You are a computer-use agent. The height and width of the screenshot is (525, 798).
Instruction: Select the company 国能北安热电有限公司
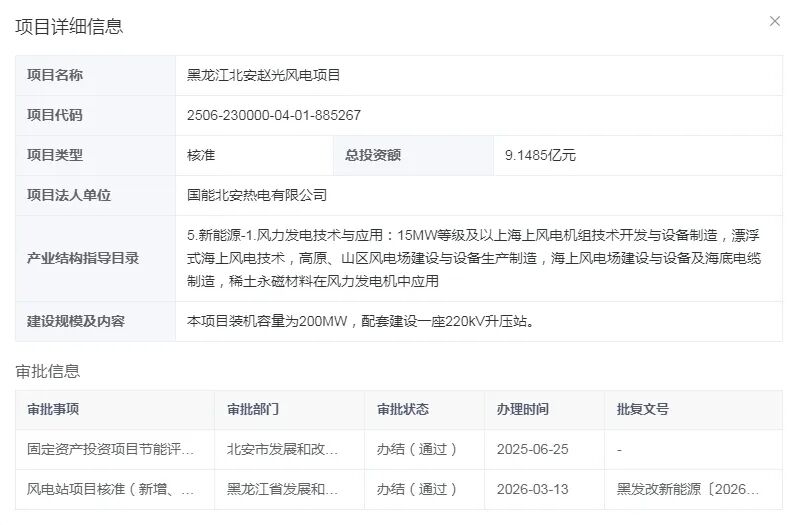click(257, 195)
